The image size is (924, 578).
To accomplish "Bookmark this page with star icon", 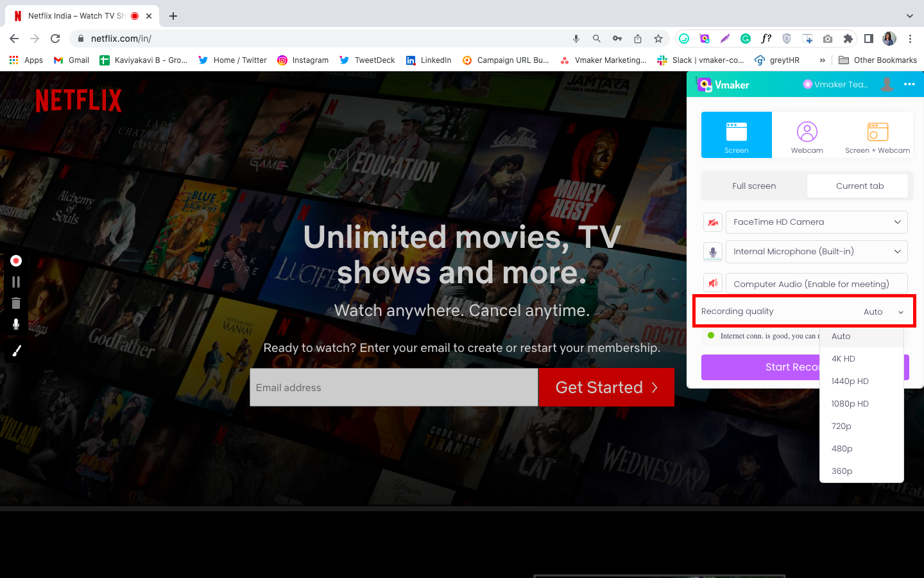I will pyautogui.click(x=658, y=39).
